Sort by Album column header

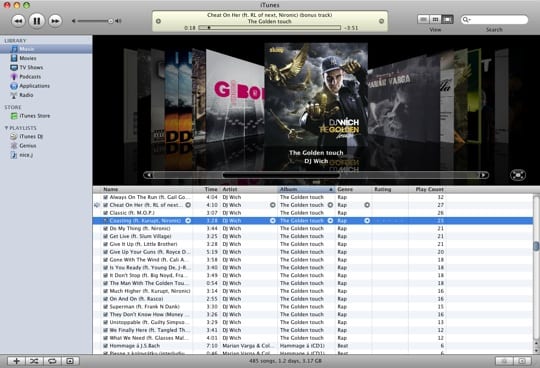(306, 189)
